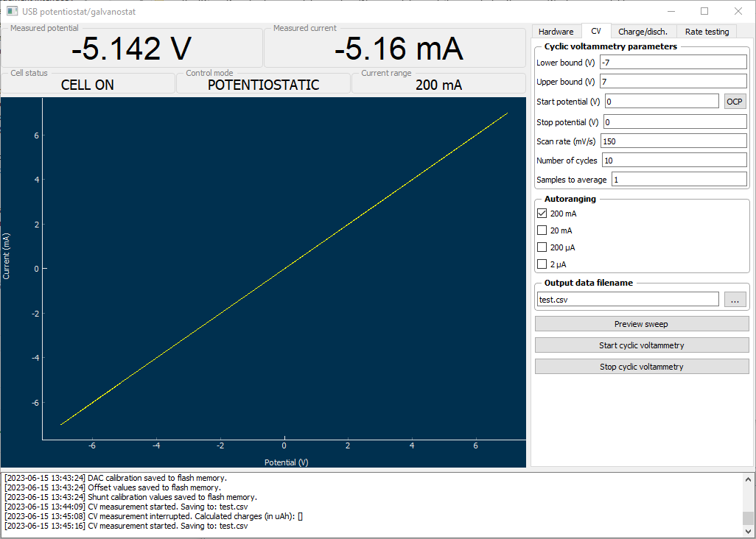Disable the 200 mA autoranging checkbox
The image size is (756, 539).
point(541,214)
